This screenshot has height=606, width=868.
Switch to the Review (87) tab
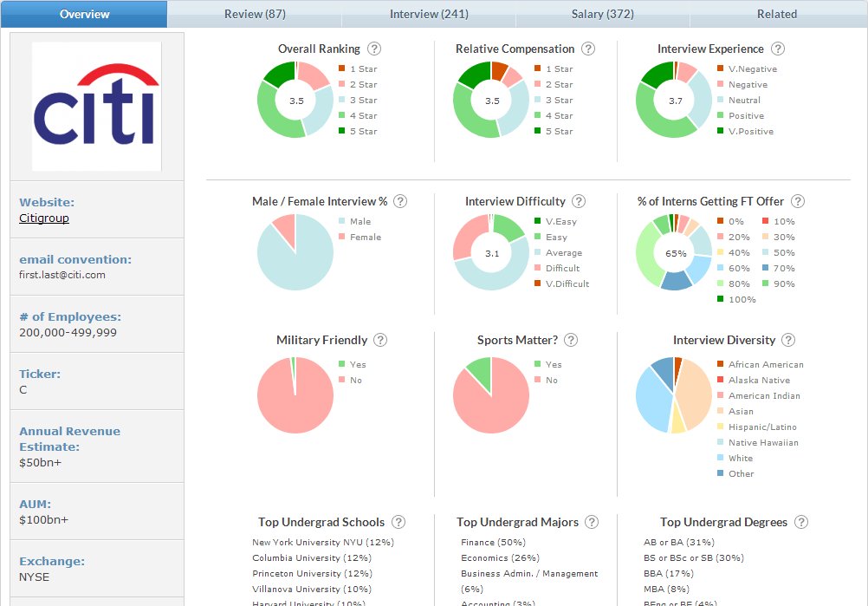pyautogui.click(x=255, y=14)
